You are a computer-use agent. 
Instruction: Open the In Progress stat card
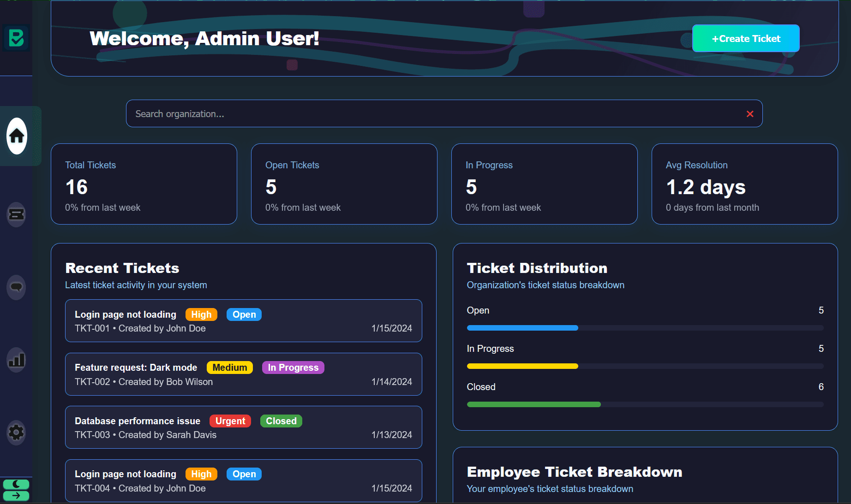coord(545,184)
